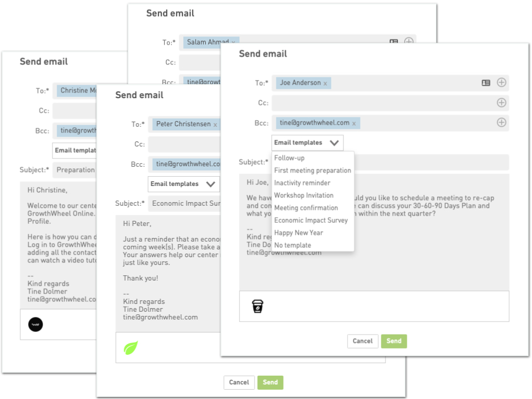Choose Meeting confirmation template
The height and width of the screenshot is (399, 532).
[x=306, y=208]
